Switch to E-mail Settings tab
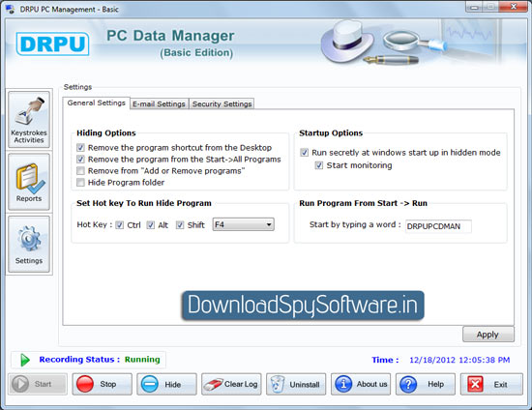 point(160,103)
